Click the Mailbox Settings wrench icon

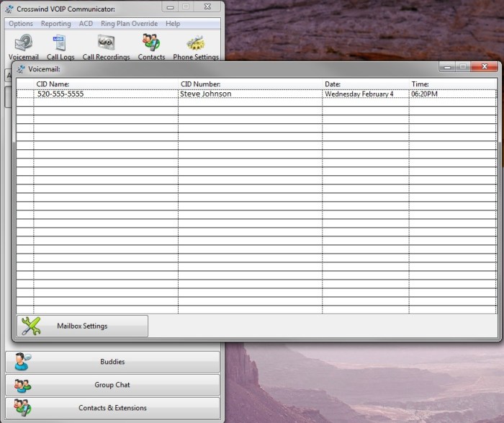pyautogui.click(x=31, y=326)
